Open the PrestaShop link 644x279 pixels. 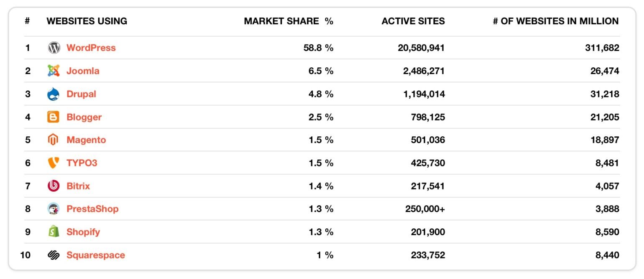click(92, 209)
